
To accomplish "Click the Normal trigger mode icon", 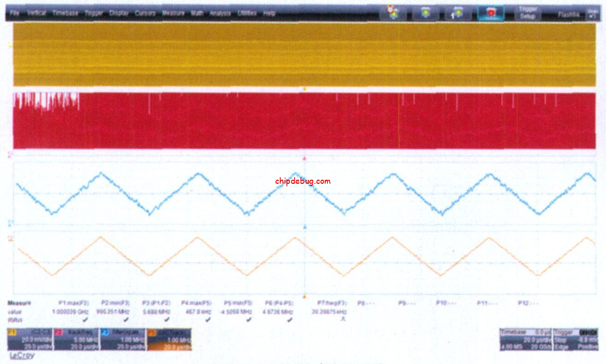I will point(426,13).
